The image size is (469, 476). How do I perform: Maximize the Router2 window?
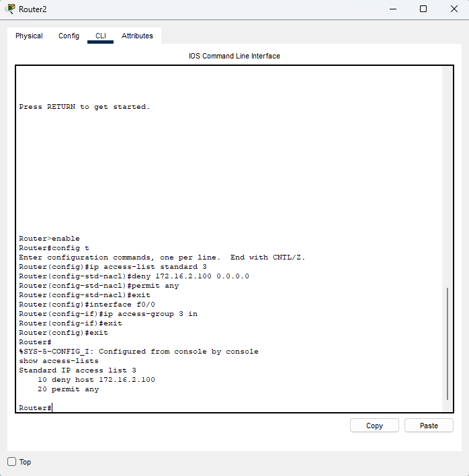[423, 9]
